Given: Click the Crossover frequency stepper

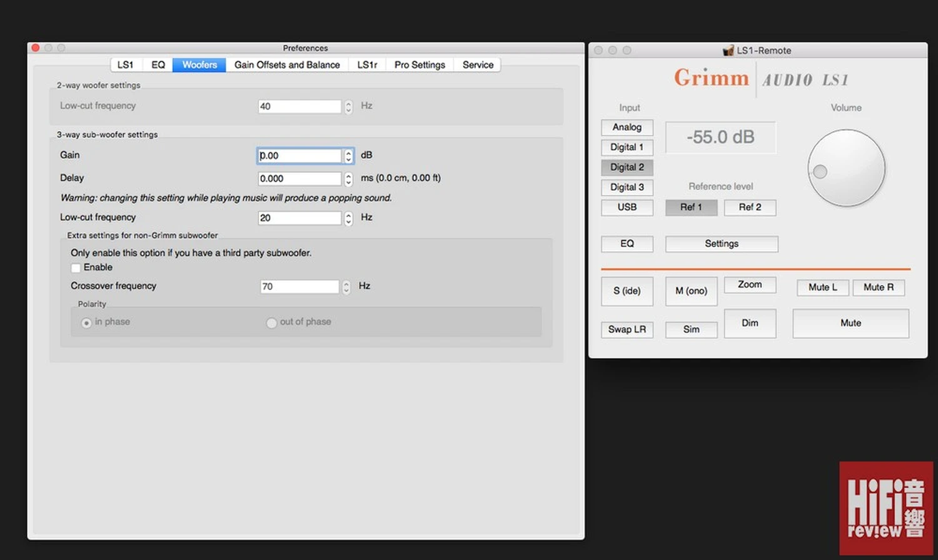Looking at the screenshot, I should click(x=346, y=287).
